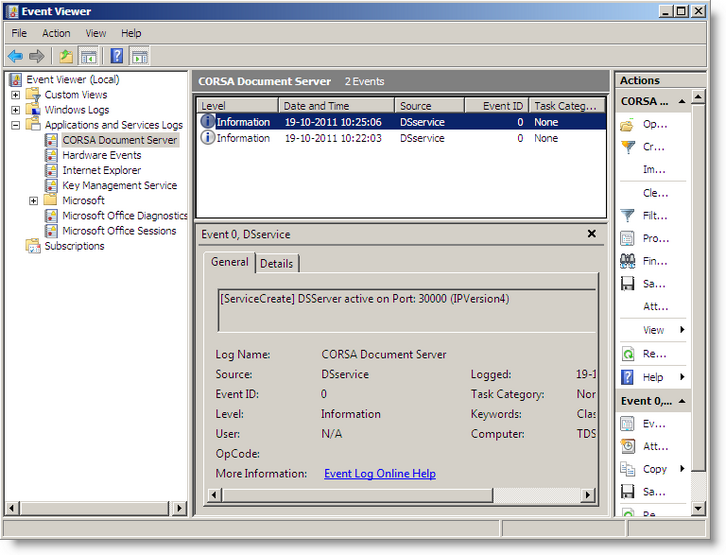
Task: Collapse Applications and Services Logs node
Action: coord(16,125)
